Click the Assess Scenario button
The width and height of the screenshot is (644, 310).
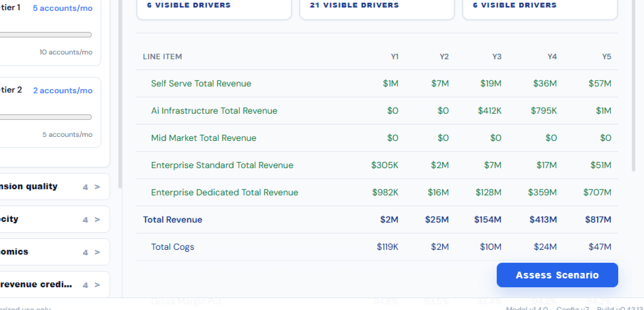[557, 275]
